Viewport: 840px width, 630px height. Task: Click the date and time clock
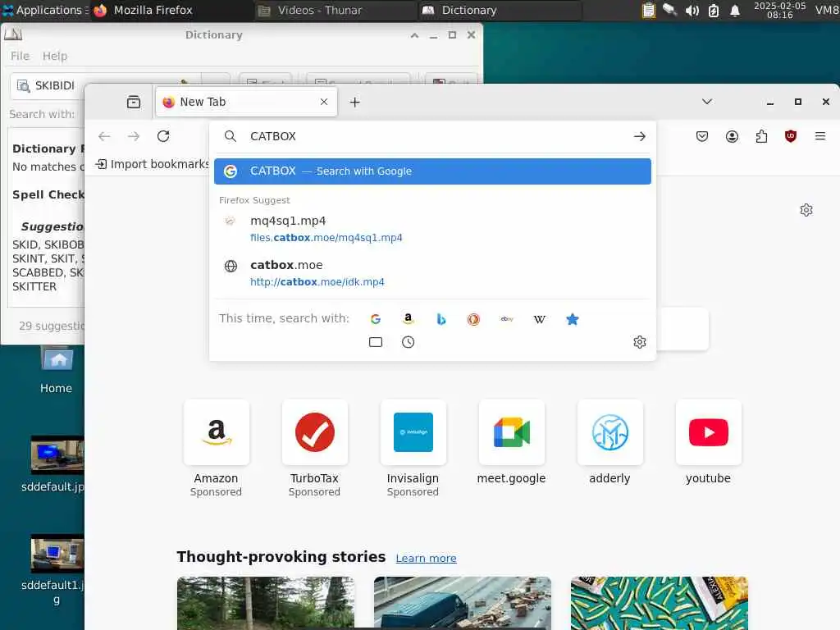pyautogui.click(x=779, y=10)
